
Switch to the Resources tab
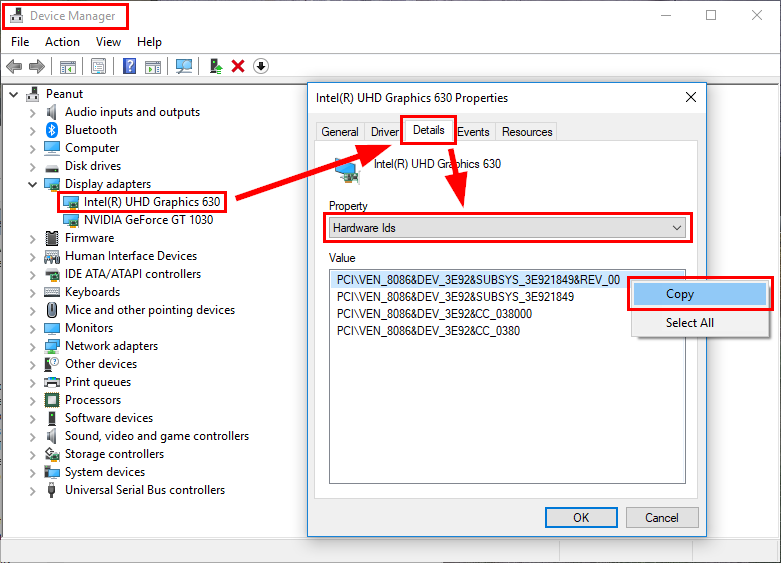(527, 132)
